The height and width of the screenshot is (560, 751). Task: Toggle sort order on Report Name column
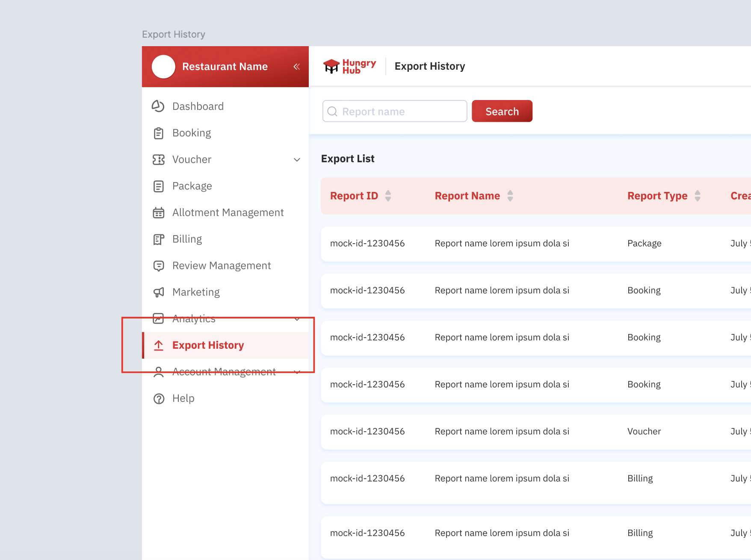pos(510,196)
